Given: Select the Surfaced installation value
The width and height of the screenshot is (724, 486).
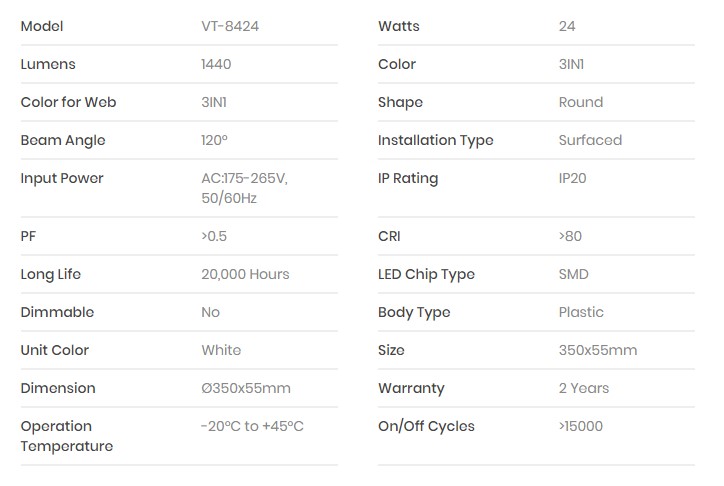Looking at the screenshot, I should coord(590,140).
